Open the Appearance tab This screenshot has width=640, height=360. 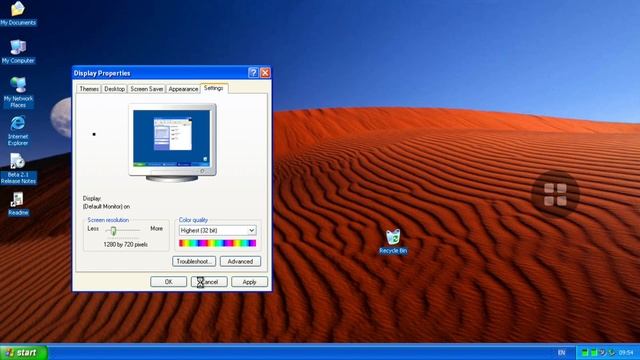[183, 89]
